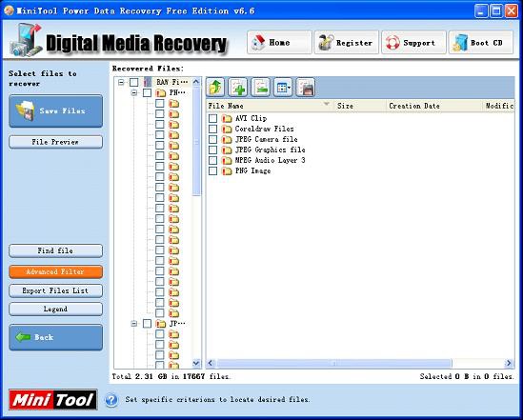The height and width of the screenshot is (420, 523).
Task: Click the Coreldraw Files folder icon
Action: 227,129
